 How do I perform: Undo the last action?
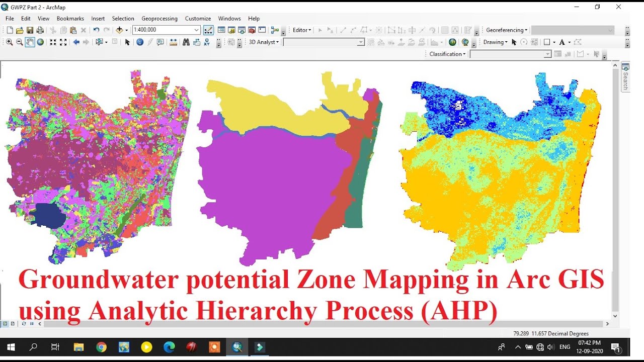[96, 30]
